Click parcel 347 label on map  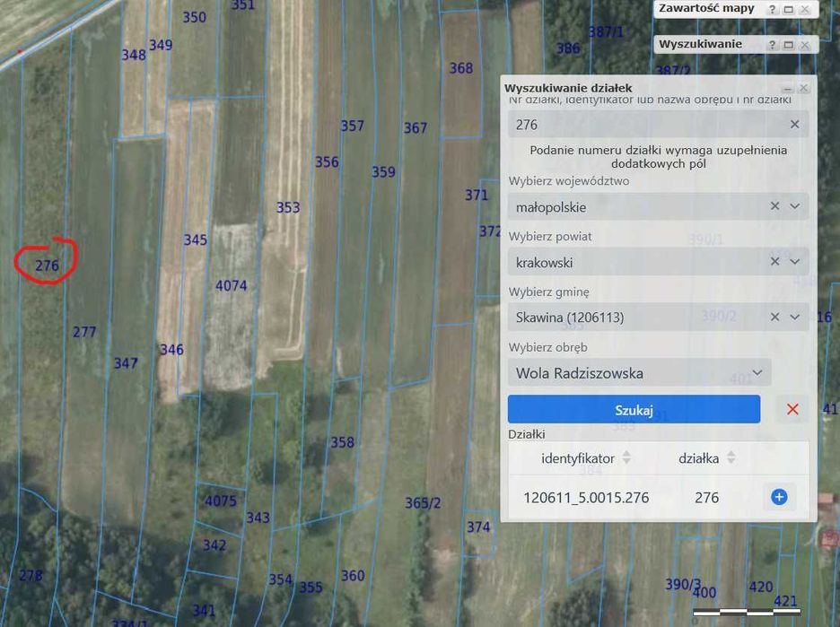126,363
